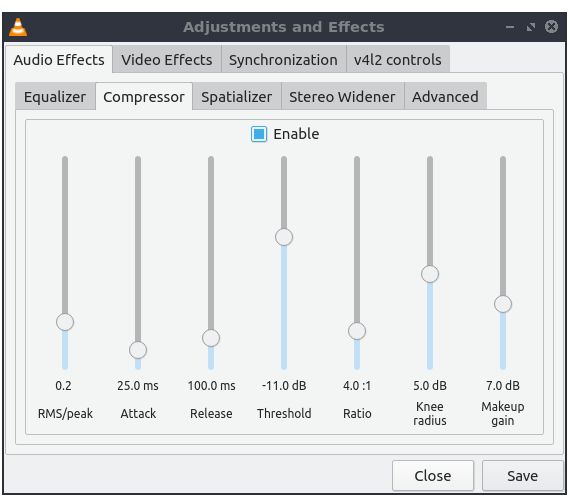The width and height of the screenshot is (572, 499).
Task: Toggle the compressor Enable checkbox
Action: point(259,134)
